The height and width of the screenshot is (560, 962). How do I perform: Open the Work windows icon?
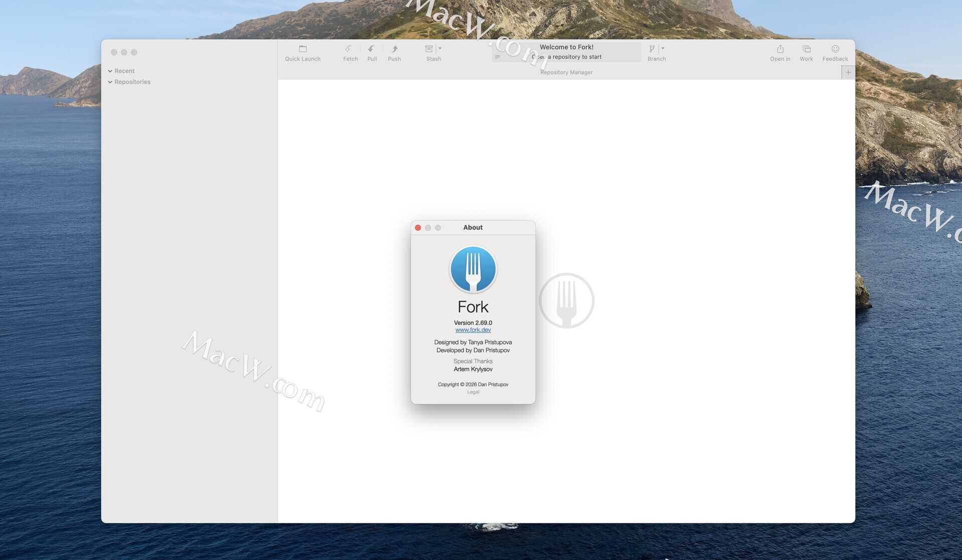pyautogui.click(x=806, y=49)
